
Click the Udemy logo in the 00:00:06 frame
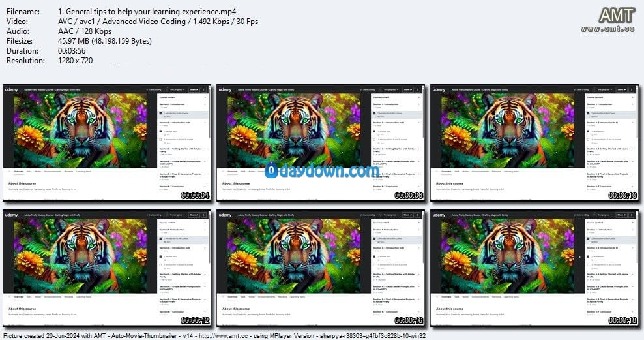[226, 89]
